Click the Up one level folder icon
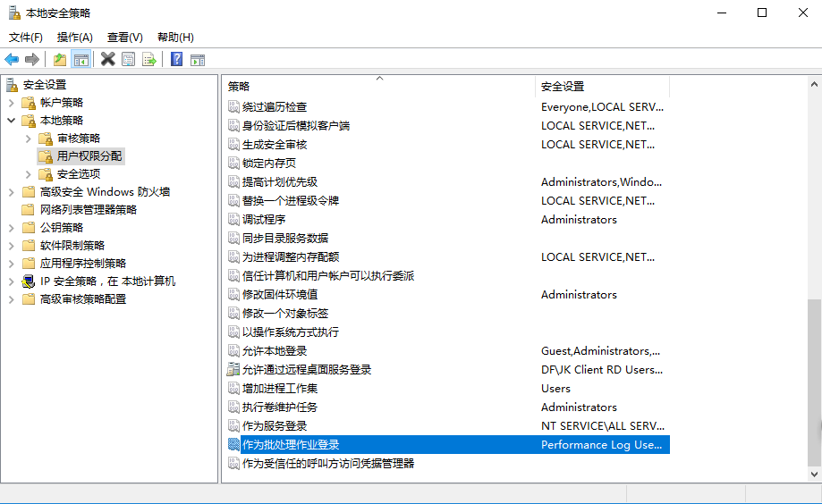The height and width of the screenshot is (504, 822). pyautogui.click(x=60, y=60)
